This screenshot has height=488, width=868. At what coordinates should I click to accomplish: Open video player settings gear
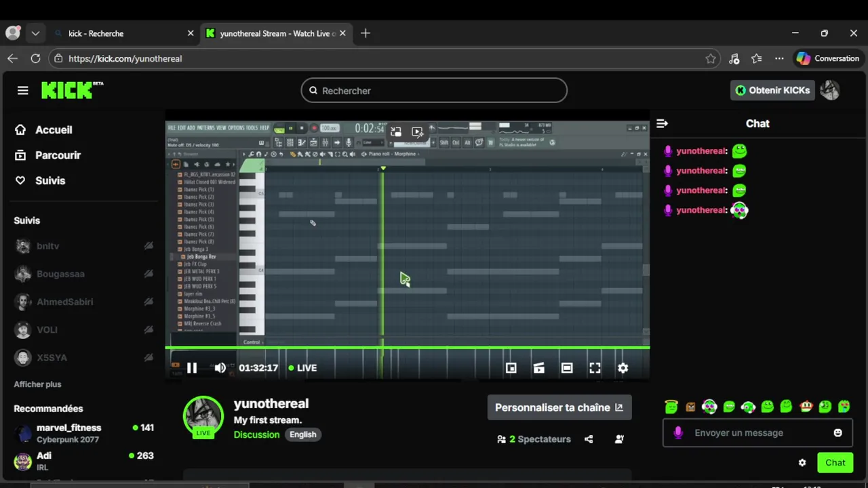pos(623,367)
